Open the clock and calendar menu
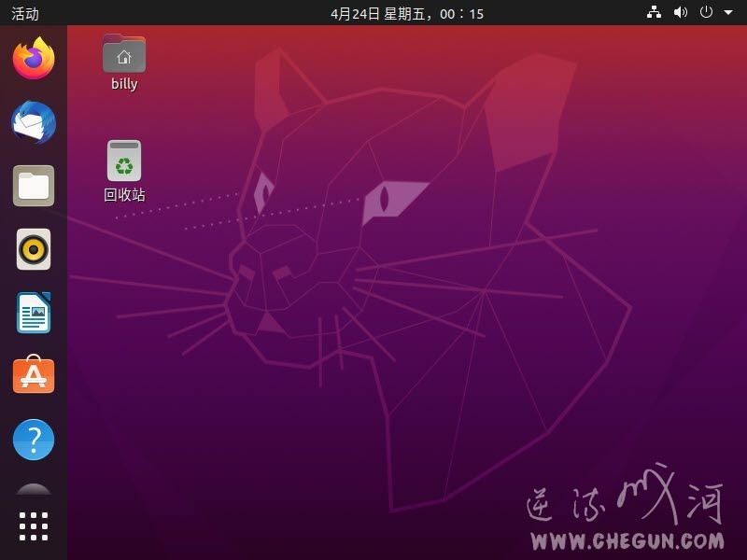The image size is (747, 560). (407, 14)
